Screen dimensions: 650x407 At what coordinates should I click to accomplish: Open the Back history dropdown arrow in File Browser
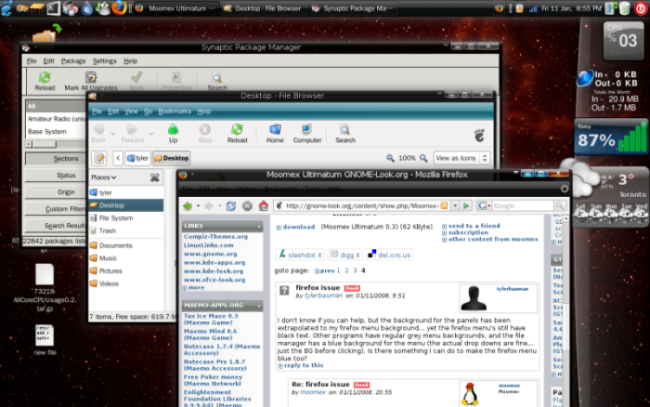pyautogui.click(x=113, y=133)
